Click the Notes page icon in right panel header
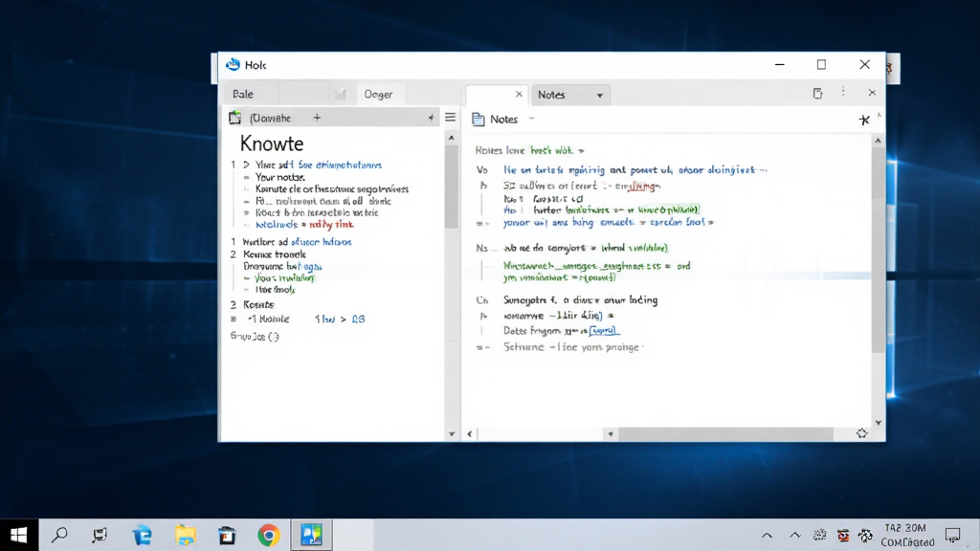Image resolution: width=980 pixels, height=551 pixels. click(479, 120)
